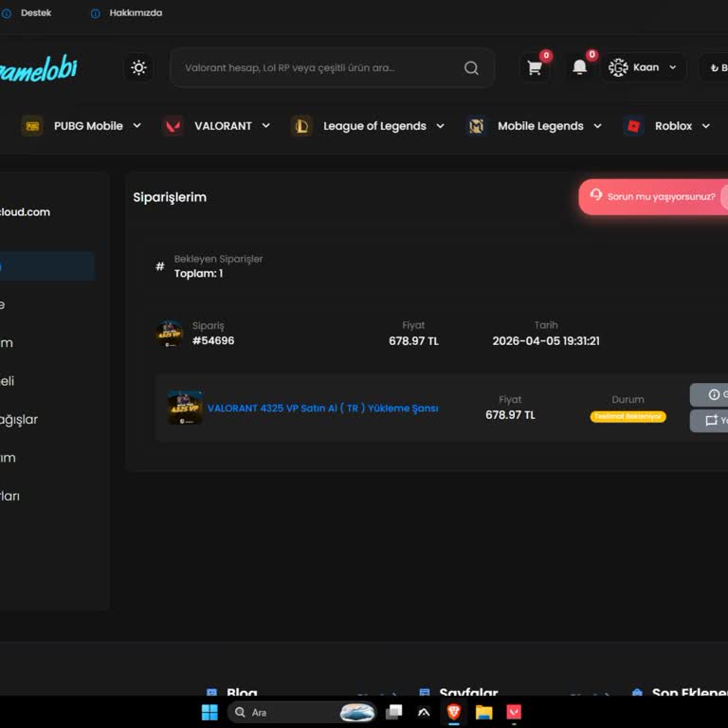
Task: Select the highlighted sidebar menu item
Action: (x=47, y=266)
